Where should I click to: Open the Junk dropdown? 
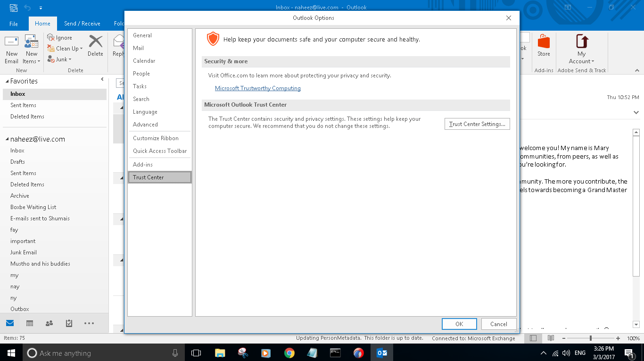59,59
